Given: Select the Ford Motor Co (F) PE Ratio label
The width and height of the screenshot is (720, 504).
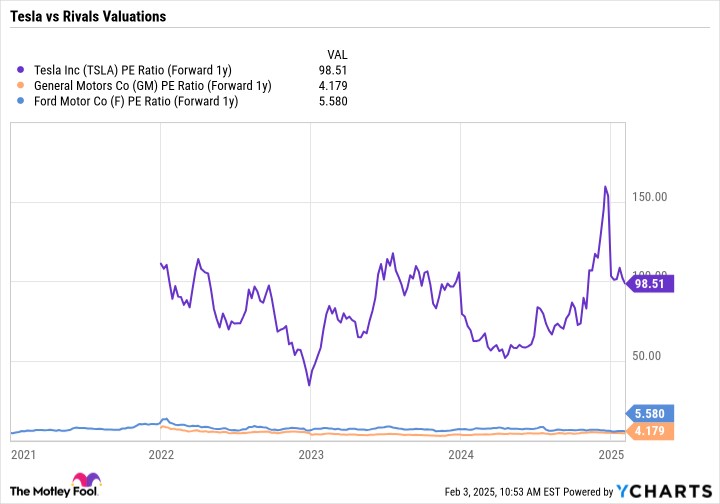Looking at the screenshot, I should (x=136, y=101).
